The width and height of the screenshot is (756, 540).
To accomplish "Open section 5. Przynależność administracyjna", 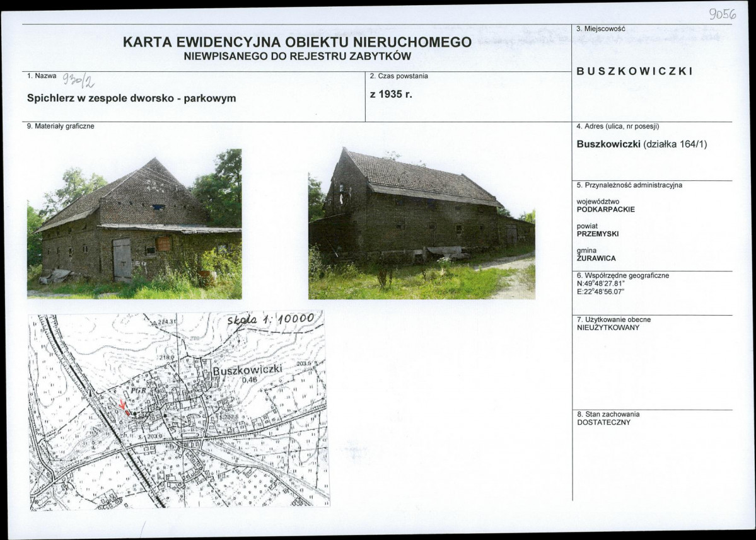I will click(628, 186).
